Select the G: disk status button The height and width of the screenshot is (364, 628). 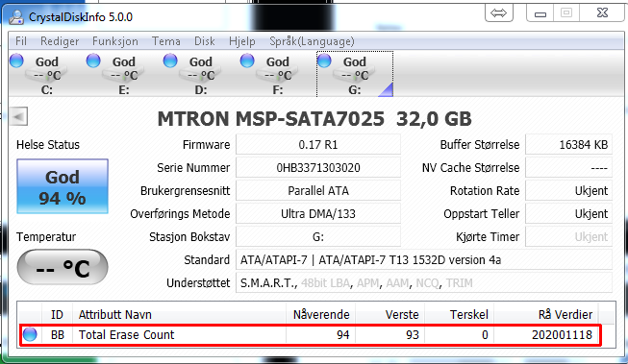point(355,74)
